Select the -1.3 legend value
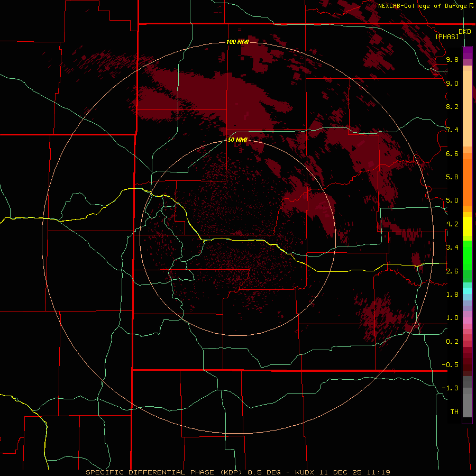Image resolution: width=476 pixels, height=476 pixels. pyautogui.click(x=450, y=388)
